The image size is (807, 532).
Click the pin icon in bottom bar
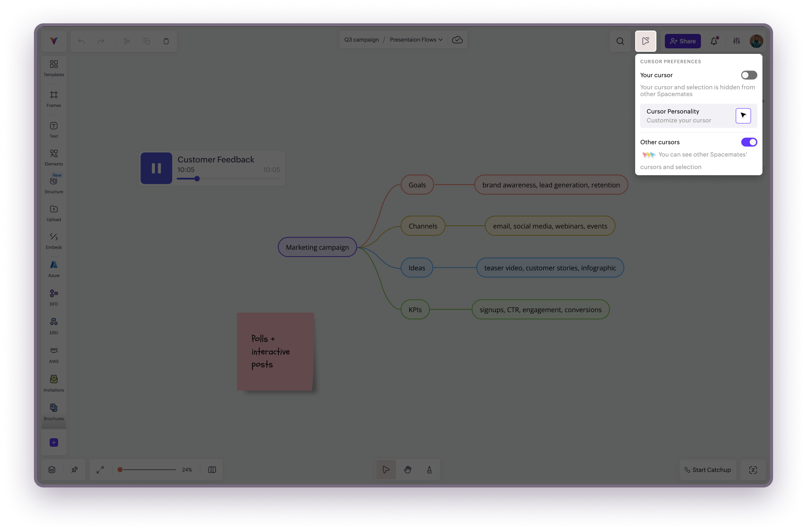click(x=74, y=470)
